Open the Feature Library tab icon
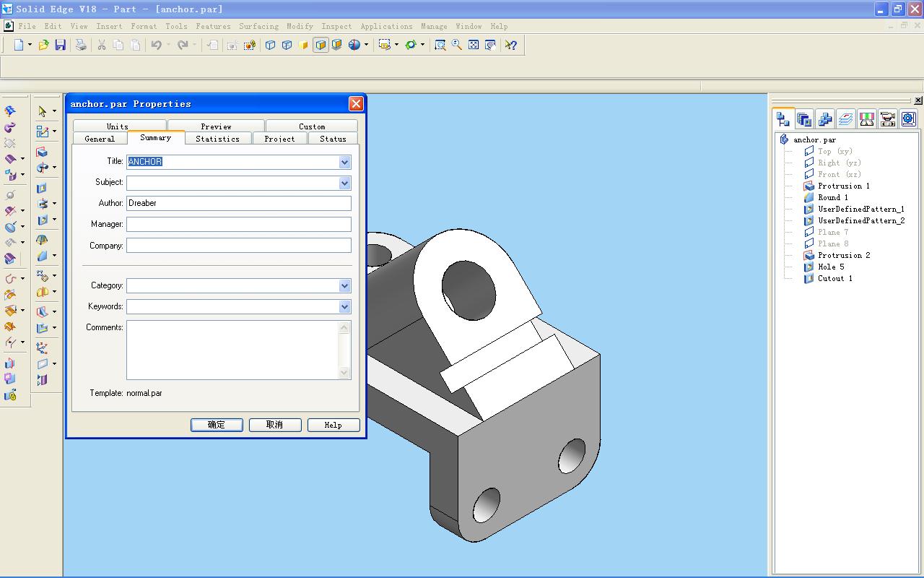 (804, 119)
